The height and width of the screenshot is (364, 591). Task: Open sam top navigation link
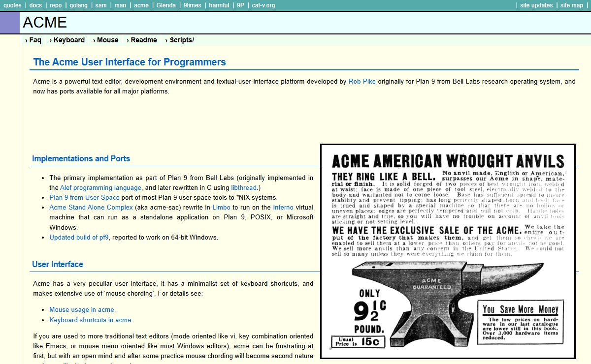tap(101, 5)
